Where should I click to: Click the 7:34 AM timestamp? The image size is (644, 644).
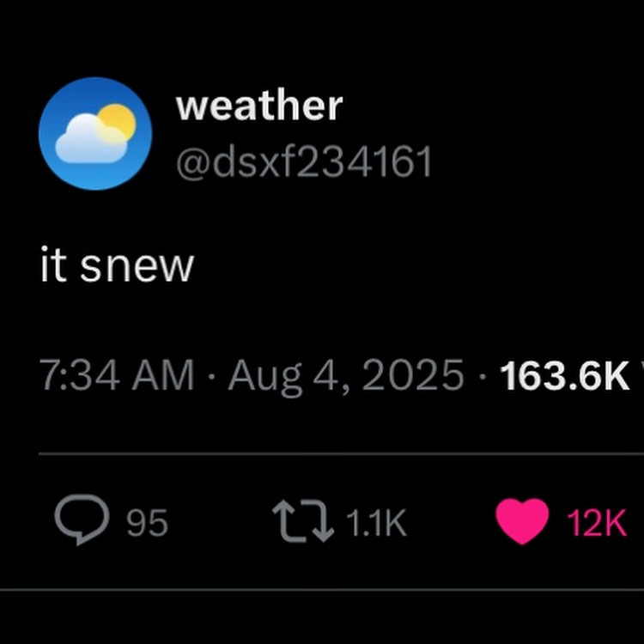coord(117,376)
